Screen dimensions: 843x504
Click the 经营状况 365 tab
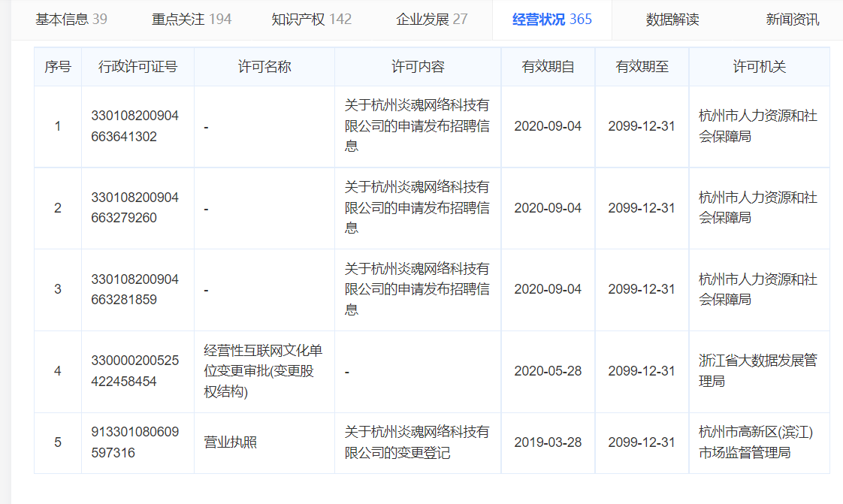click(552, 20)
